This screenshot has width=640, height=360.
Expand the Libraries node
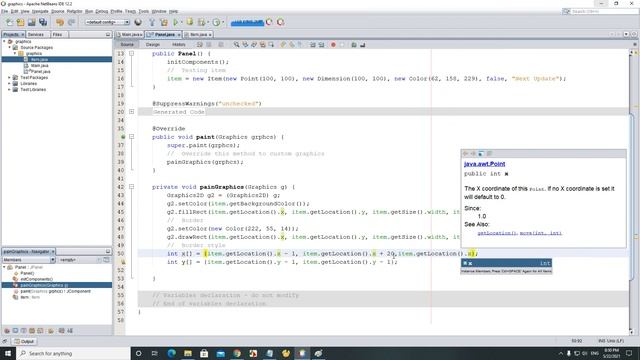[9, 83]
